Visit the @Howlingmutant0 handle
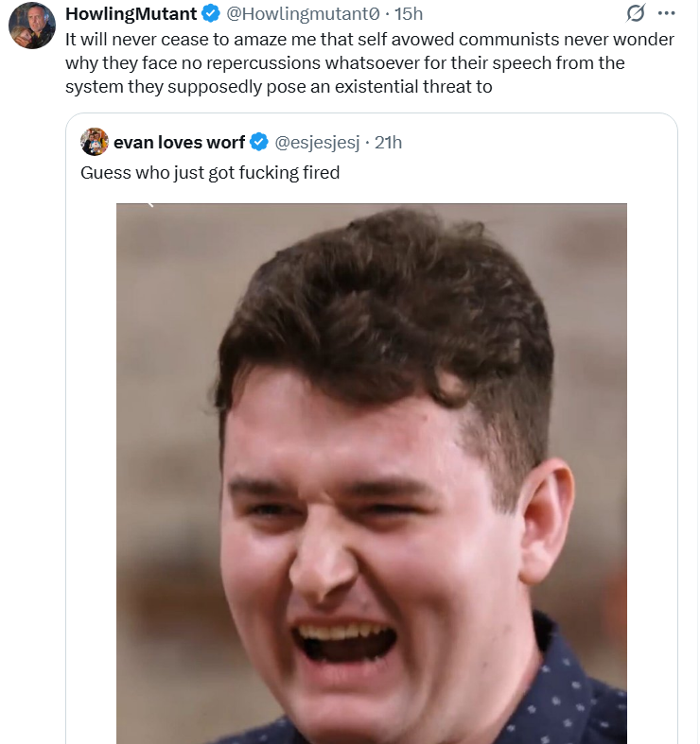The image size is (700, 744). (x=303, y=14)
